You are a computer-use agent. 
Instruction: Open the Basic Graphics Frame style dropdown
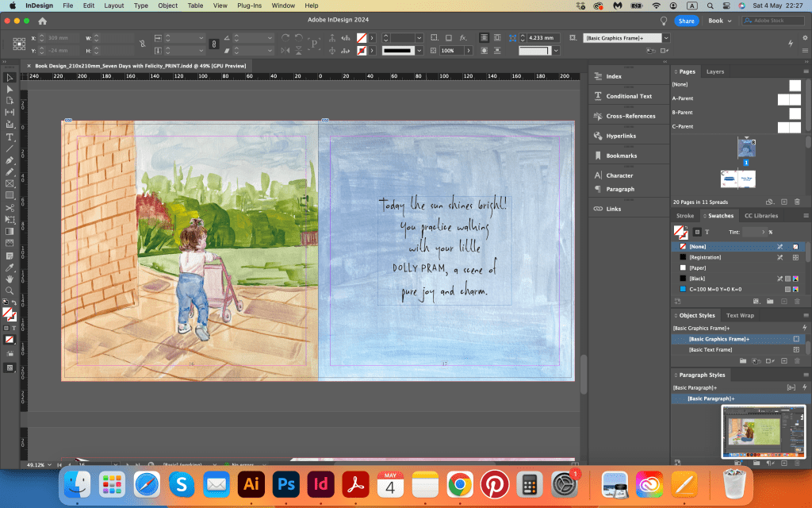[666, 38]
